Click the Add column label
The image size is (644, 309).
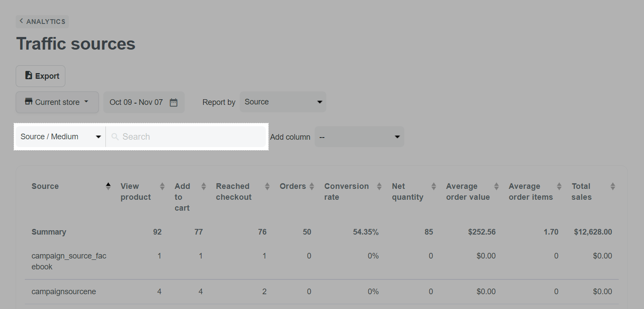point(290,137)
